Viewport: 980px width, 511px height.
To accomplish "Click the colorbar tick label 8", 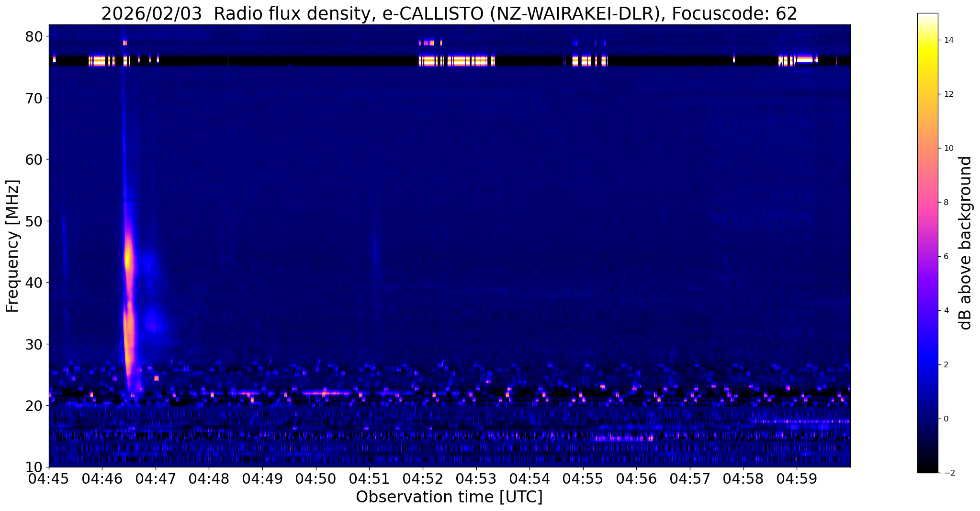I will coord(945,203).
